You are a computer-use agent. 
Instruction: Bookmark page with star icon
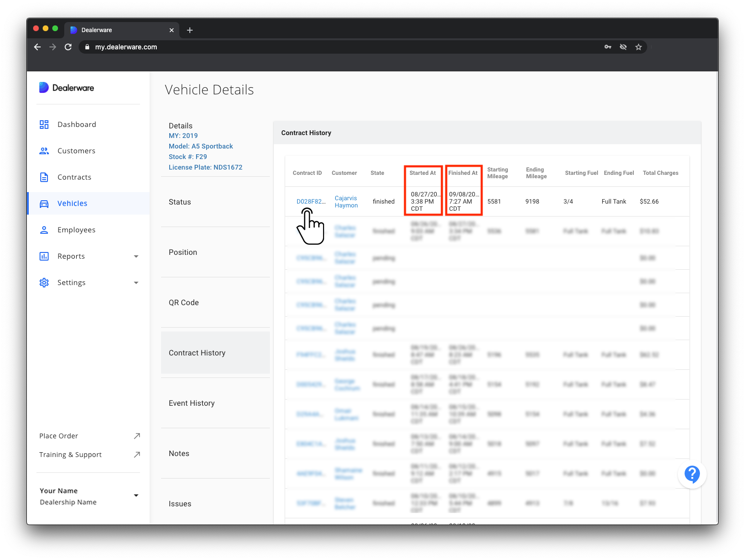639,47
